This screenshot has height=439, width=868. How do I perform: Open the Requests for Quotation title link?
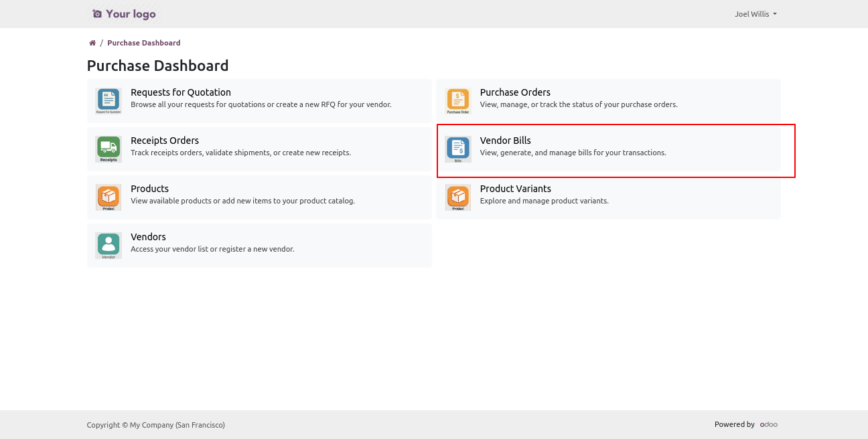click(x=181, y=92)
